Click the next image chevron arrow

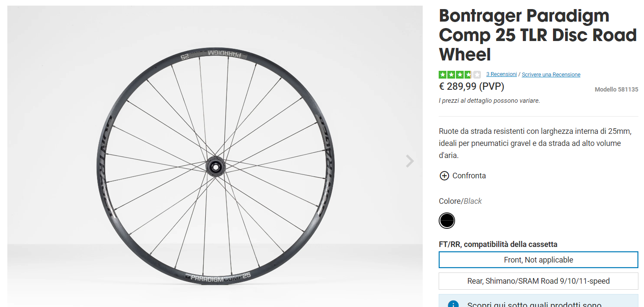(409, 161)
